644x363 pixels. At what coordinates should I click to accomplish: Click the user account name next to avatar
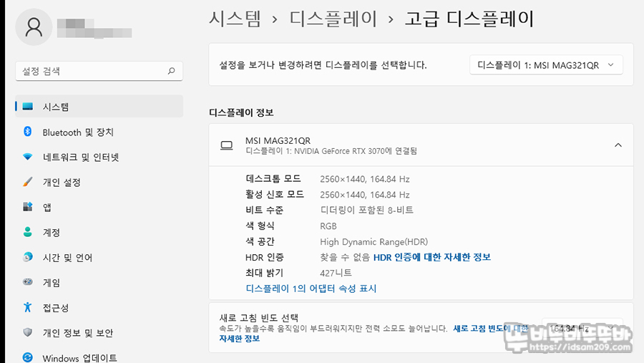pyautogui.click(x=94, y=28)
